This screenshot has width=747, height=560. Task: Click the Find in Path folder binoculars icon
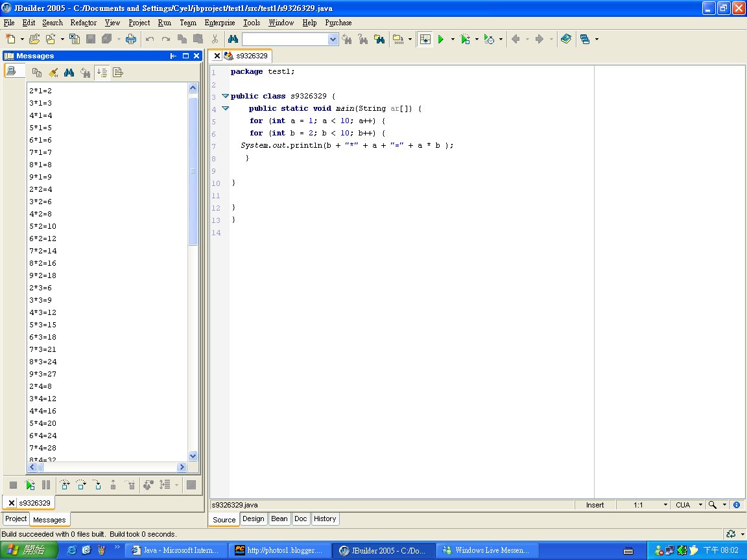(379, 39)
